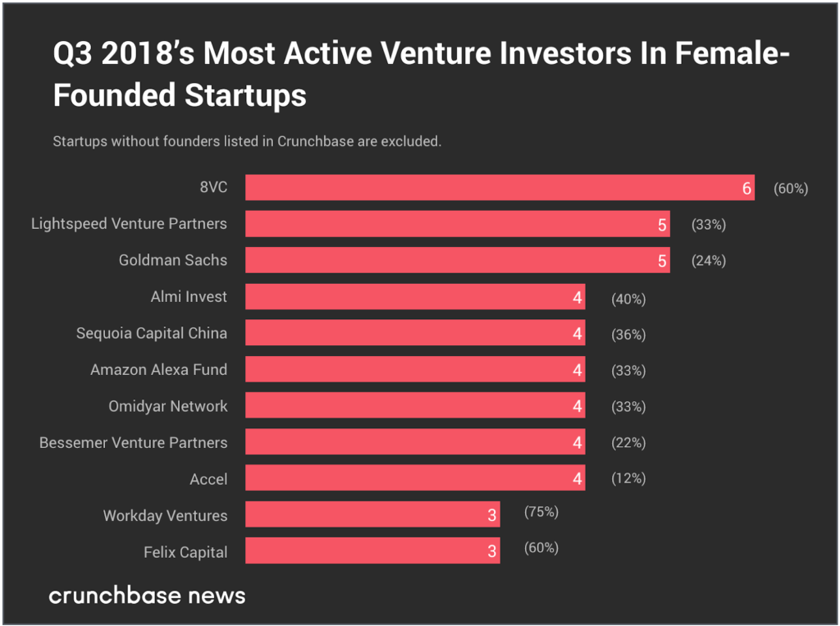The image size is (840, 626).
Task: Click the 8VC investor name label
Action: coord(212,187)
